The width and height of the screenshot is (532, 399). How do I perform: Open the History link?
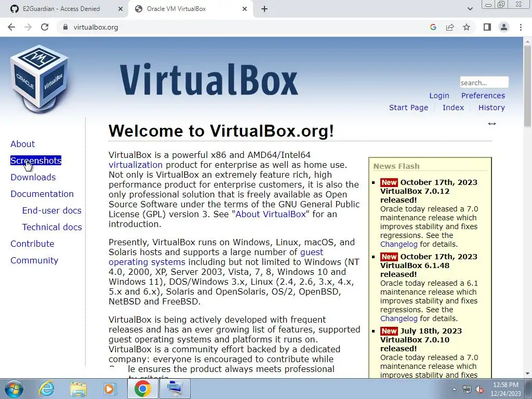click(491, 108)
